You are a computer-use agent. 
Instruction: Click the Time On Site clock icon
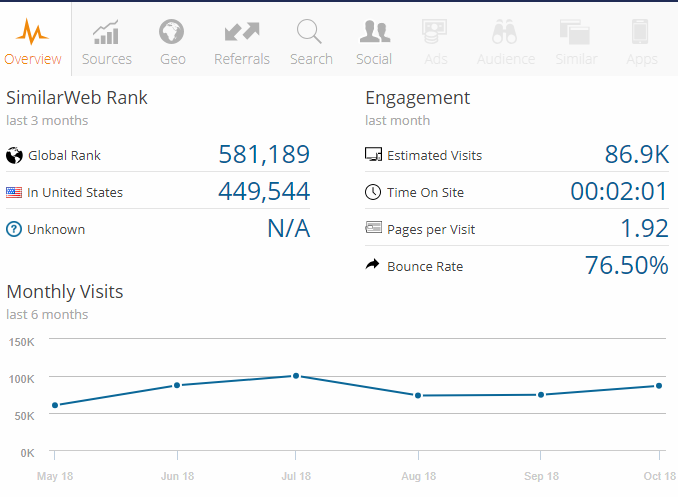[373, 192]
